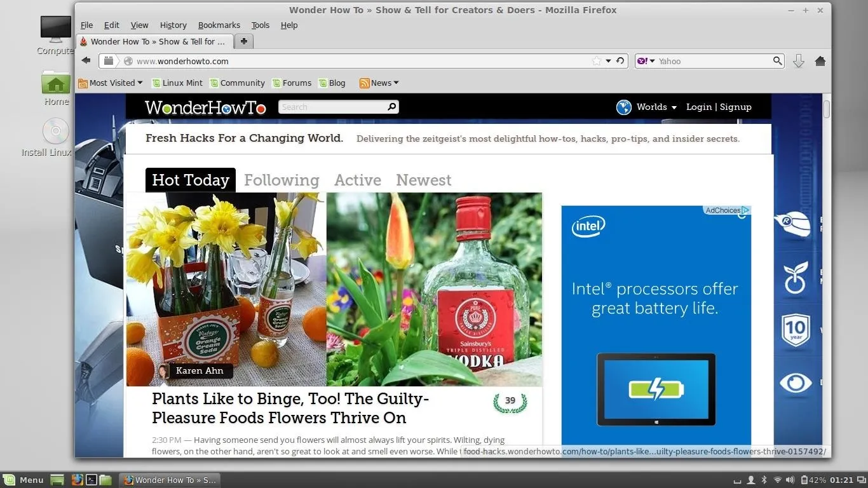
Task: Click the Worlds globe icon
Action: [624, 107]
